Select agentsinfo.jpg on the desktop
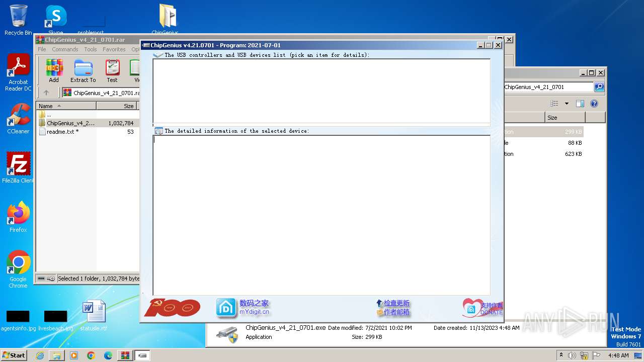644x362 pixels. (x=18, y=321)
